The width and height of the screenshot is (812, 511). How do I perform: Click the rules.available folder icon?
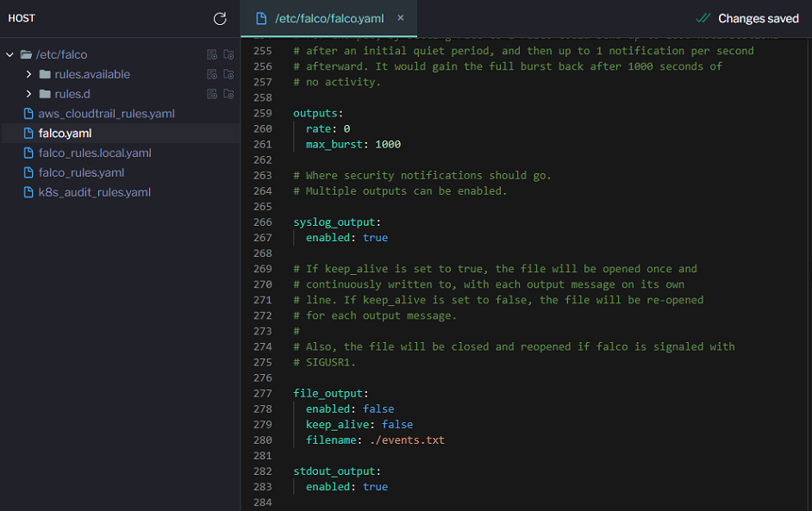click(x=45, y=74)
